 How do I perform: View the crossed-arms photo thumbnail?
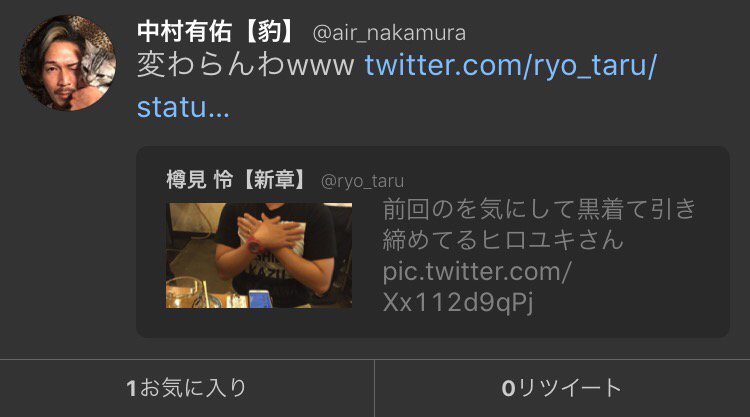tap(259, 255)
